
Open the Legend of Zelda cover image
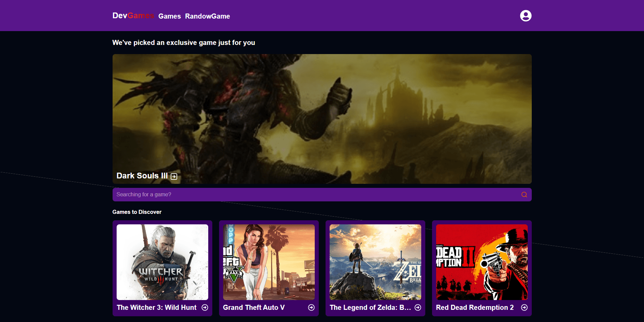375,262
